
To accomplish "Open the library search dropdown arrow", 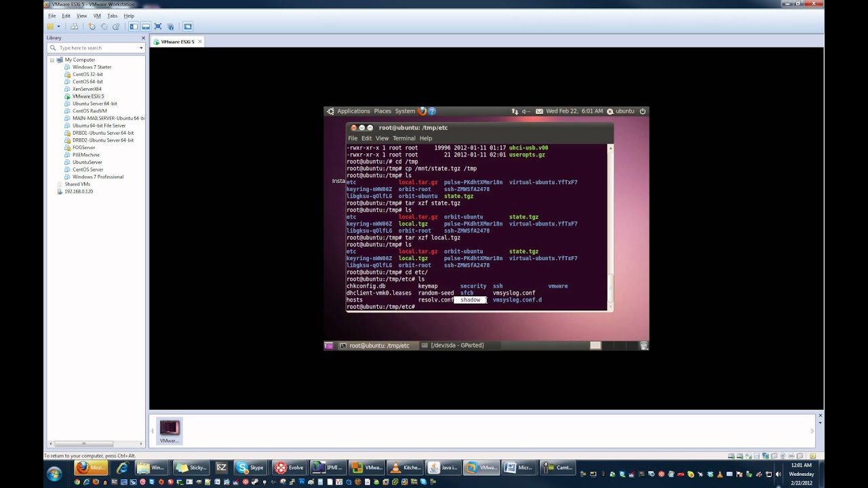I will coord(141,48).
